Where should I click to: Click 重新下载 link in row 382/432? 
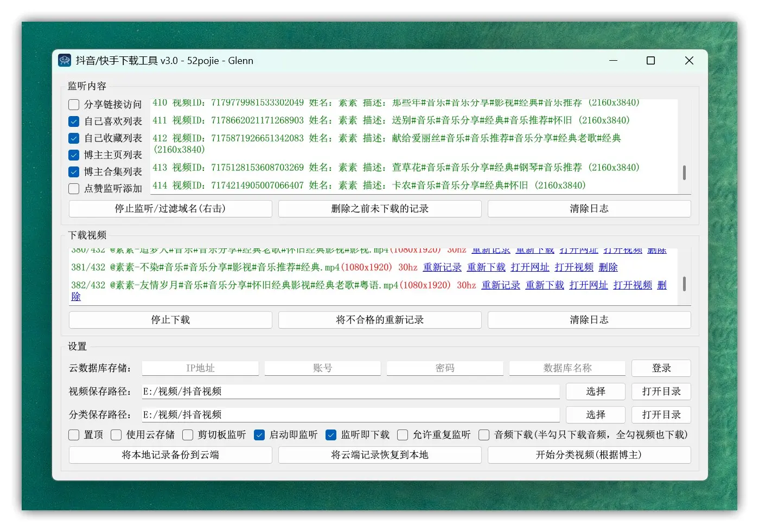pyautogui.click(x=545, y=285)
